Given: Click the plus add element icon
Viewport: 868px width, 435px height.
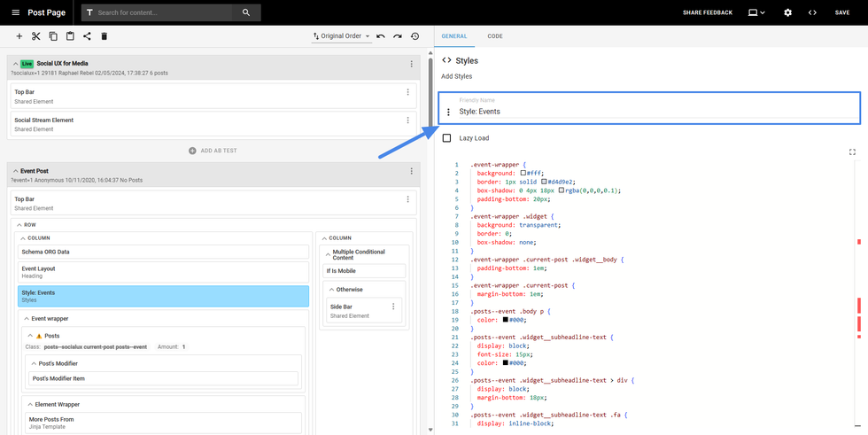Looking at the screenshot, I should pos(19,36).
